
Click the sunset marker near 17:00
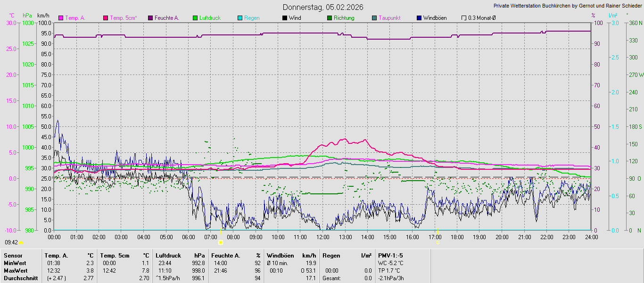pos(438,242)
